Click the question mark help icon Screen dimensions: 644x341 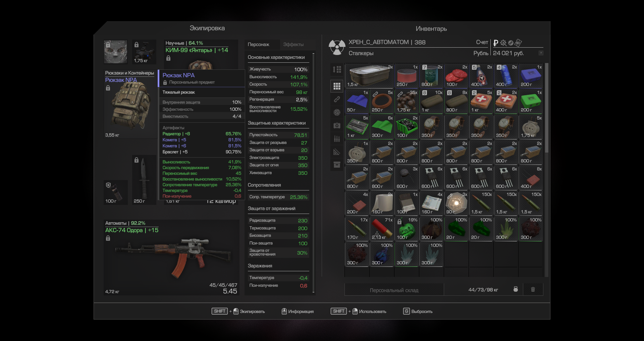point(541,53)
